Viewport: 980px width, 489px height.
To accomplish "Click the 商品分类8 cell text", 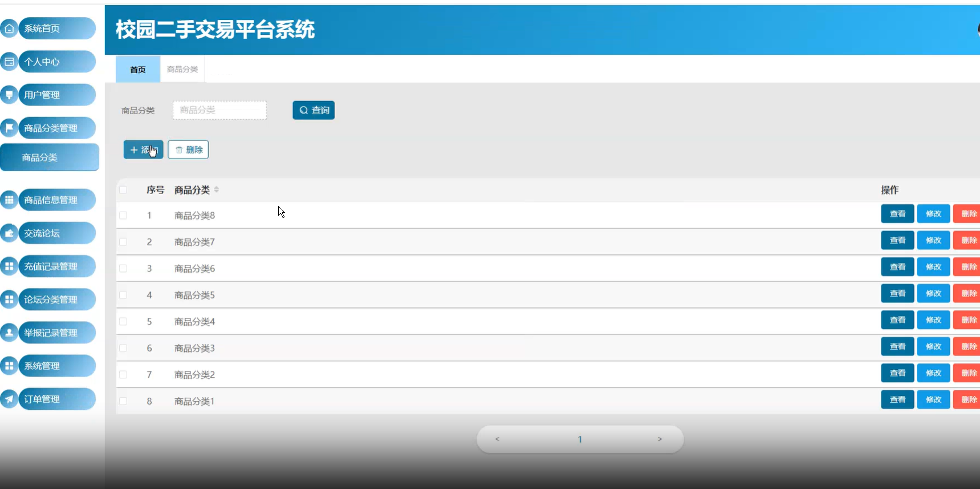I will (x=194, y=216).
